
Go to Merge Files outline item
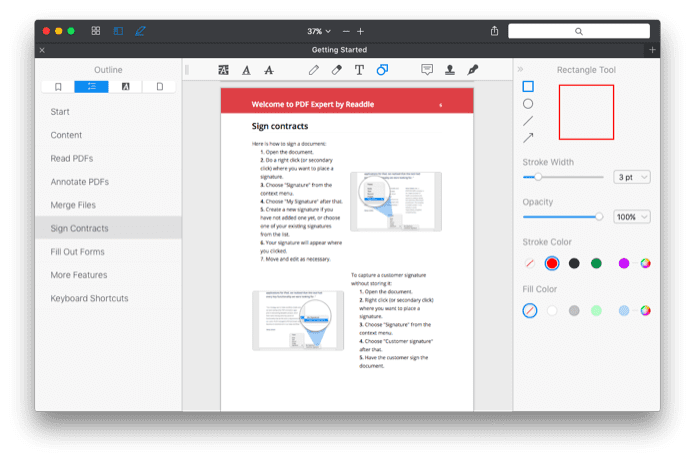point(108,205)
